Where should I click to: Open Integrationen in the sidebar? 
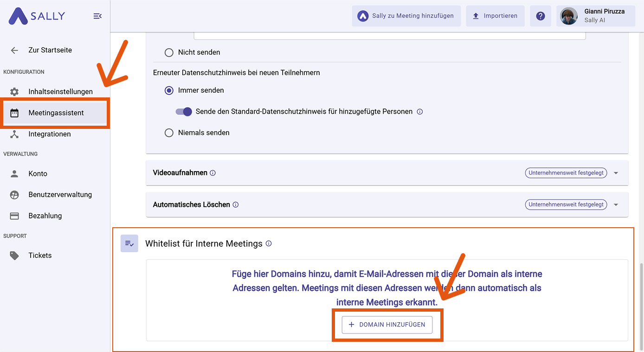pyautogui.click(x=50, y=134)
